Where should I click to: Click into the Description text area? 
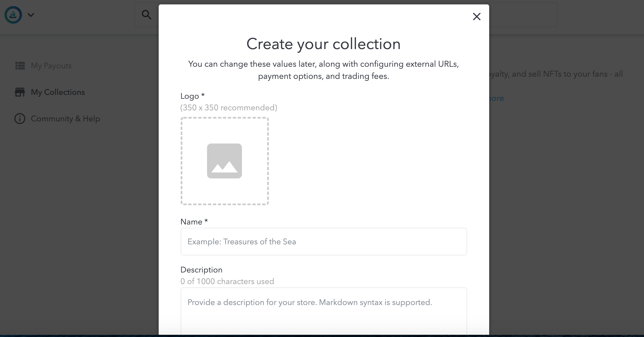pyautogui.click(x=324, y=312)
